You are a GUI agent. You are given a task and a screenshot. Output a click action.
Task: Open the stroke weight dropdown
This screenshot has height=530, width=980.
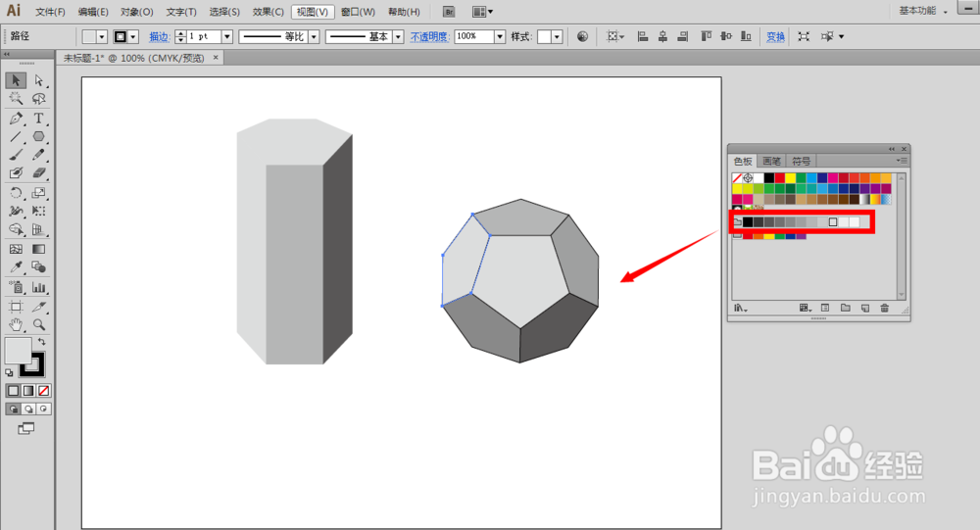tap(227, 37)
